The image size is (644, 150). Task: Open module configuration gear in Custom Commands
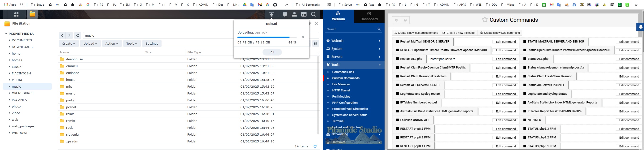point(396,20)
